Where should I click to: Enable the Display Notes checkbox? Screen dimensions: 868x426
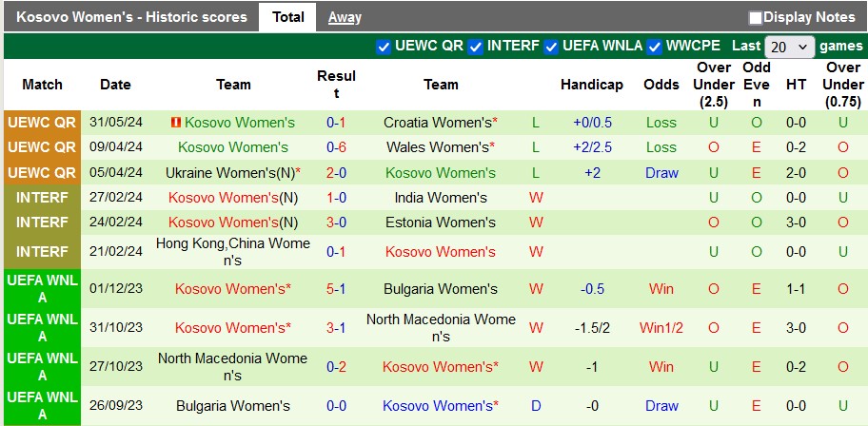[756, 17]
